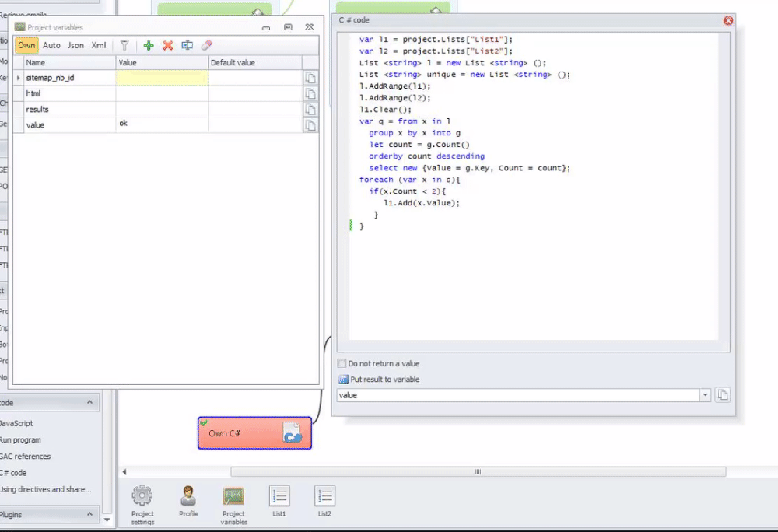
Task: Click sidebar scroll down arrow
Action: tap(107, 520)
